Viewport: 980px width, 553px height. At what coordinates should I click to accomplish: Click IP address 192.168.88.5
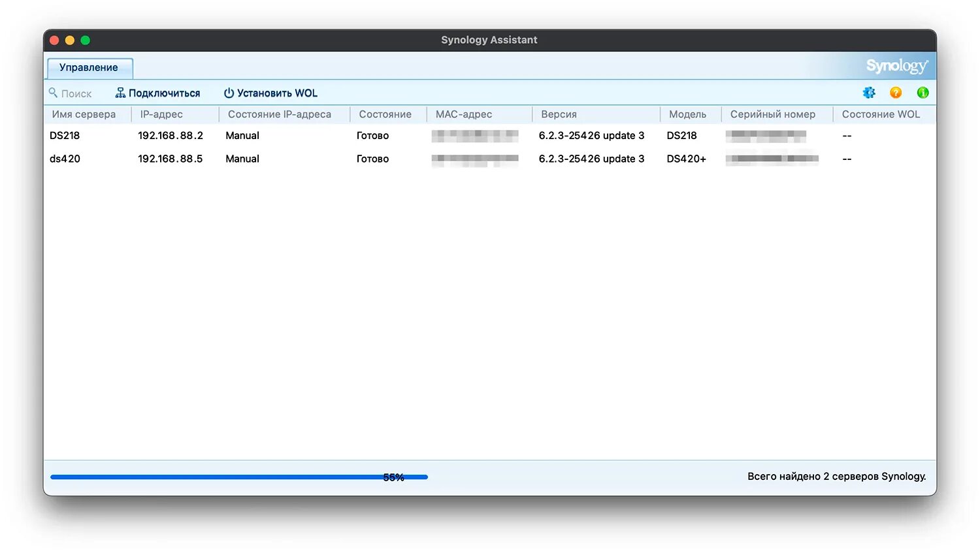(171, 159)
